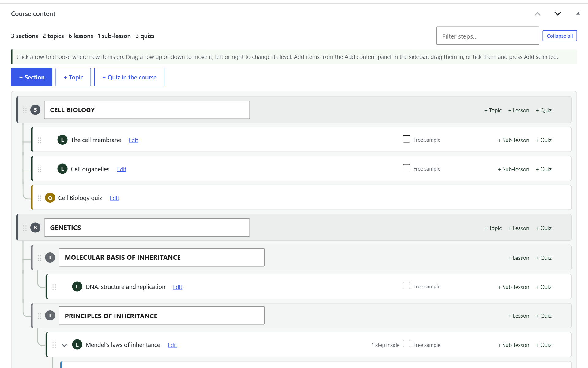Image resolution: width=588 pixels, height=368 pixels.
Task: Move Course content panel up with the up chevron
Action: click(537, 14)
